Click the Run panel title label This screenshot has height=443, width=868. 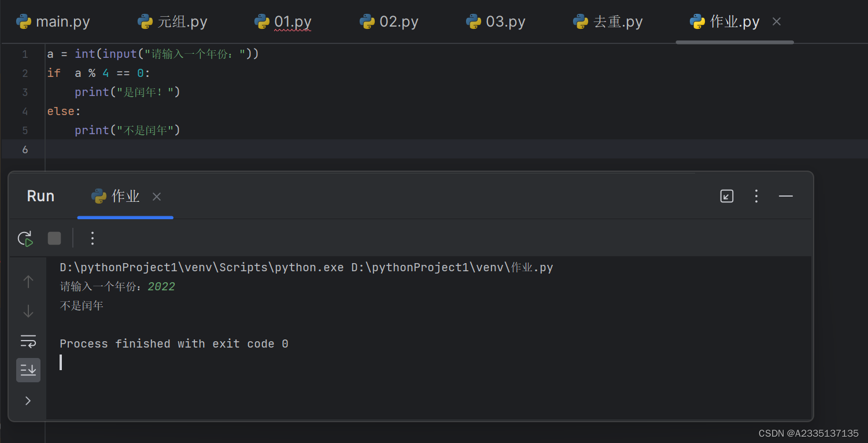click(40, 196)
